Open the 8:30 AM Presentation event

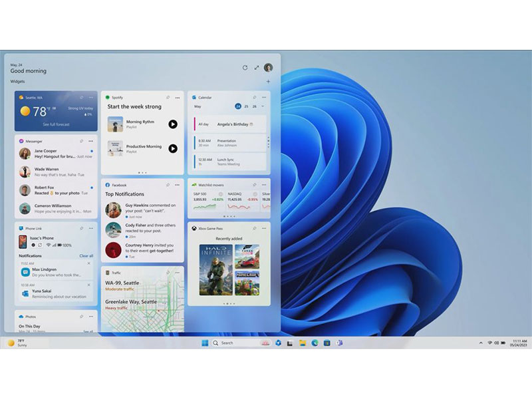point(230,143)
